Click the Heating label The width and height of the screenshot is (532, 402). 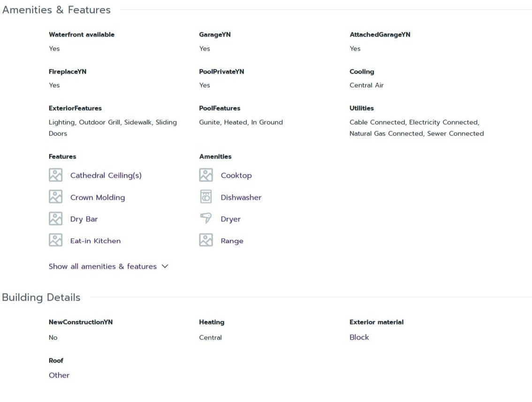coord(212,322)
